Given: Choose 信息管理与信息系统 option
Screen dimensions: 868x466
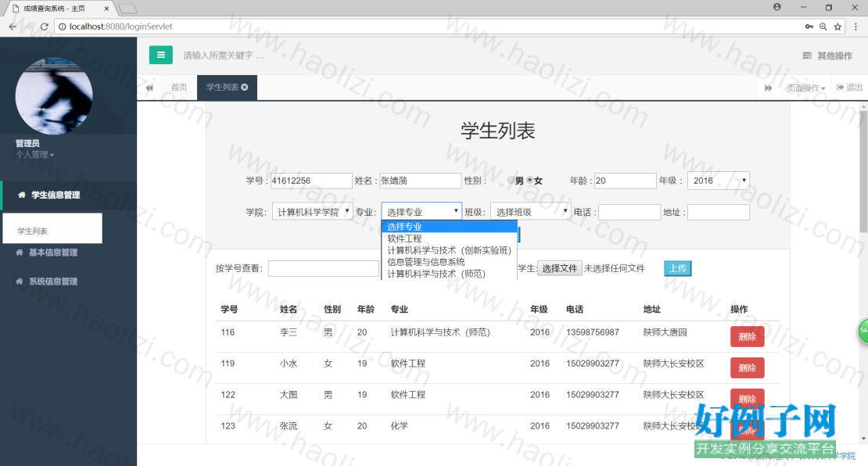Looking at the screenshot, I should (x=449, y=262).
